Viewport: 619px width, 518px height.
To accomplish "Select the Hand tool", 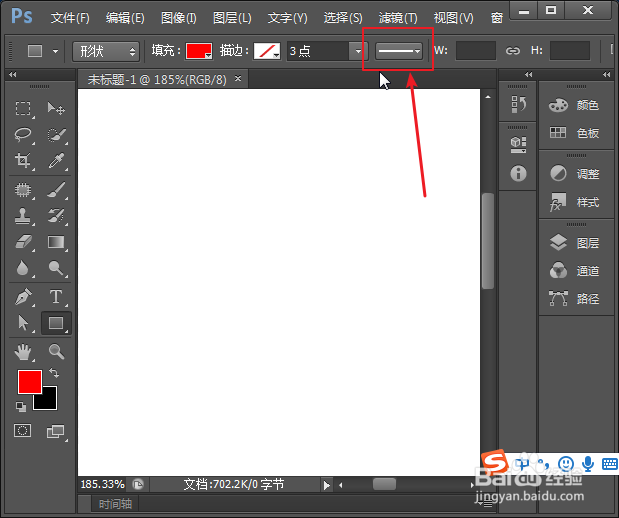I will pos(23,352).
